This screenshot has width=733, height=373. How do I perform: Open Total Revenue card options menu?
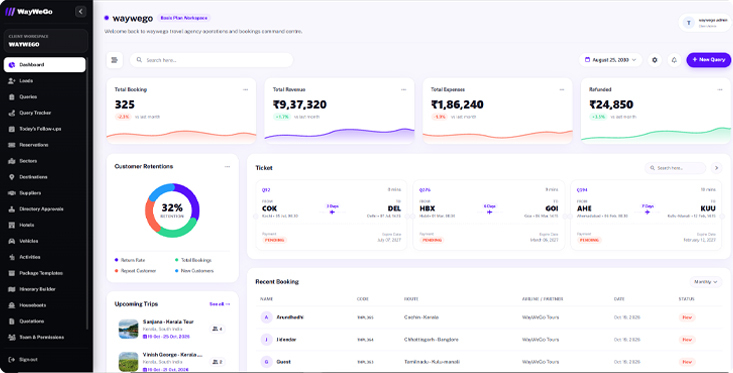[403, 89]
